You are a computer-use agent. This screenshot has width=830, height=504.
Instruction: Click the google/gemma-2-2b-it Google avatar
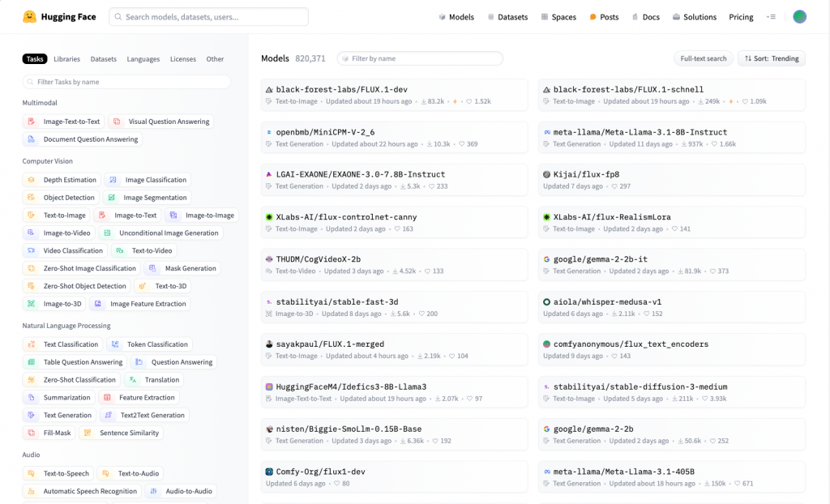click(546, 259)
